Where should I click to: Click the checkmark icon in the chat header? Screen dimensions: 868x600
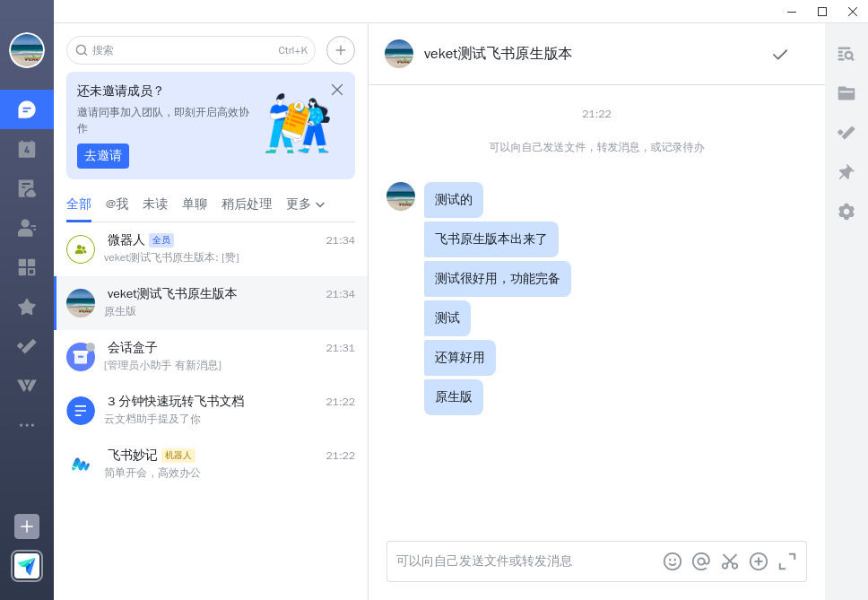point(780,54)
